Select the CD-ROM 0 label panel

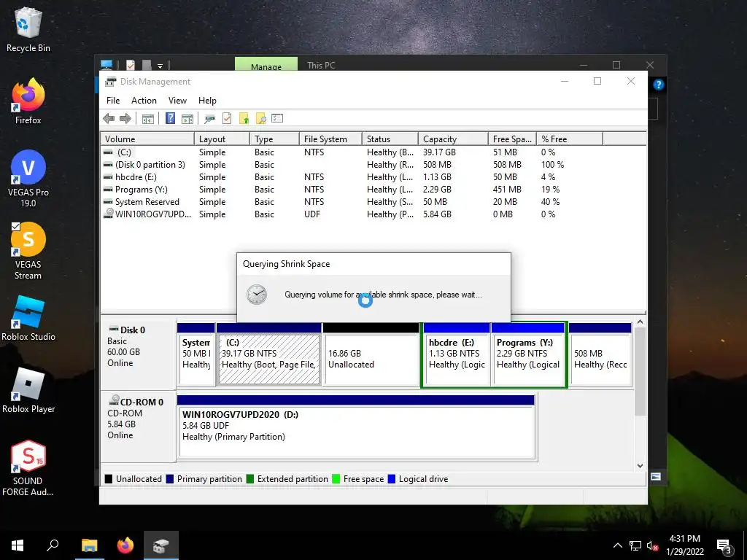pyautogui.click(x=138, y=427)
